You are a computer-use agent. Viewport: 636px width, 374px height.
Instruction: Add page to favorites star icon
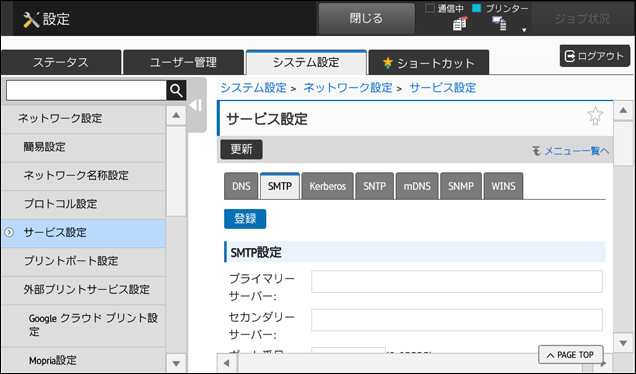[x=595, y=116]
